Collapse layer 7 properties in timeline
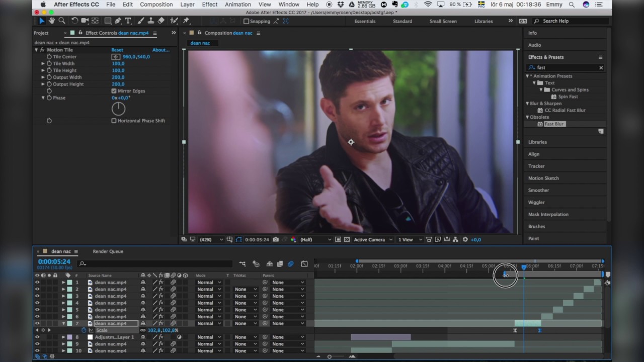The width and height of the screenshot is (644, 362). (x=63, y=324)
